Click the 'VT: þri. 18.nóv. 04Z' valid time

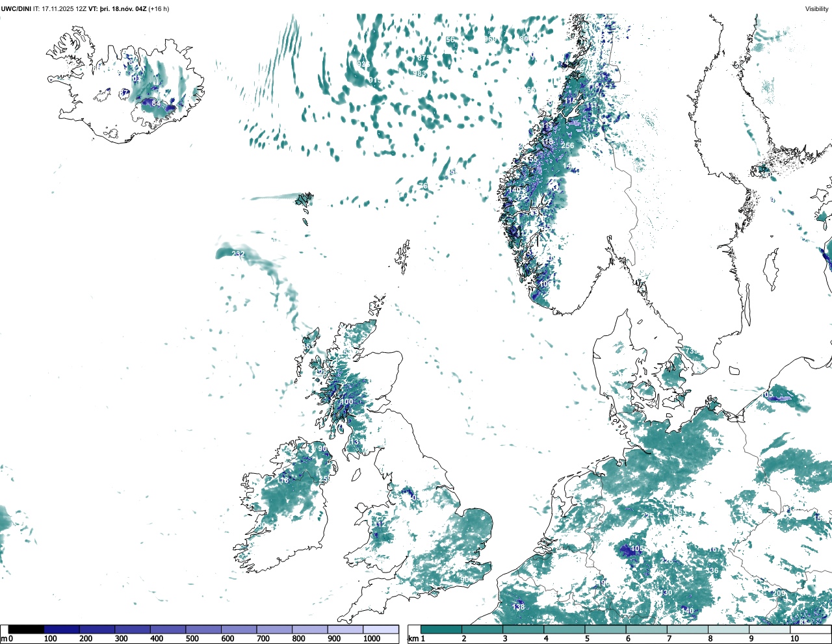coord(118,8)
